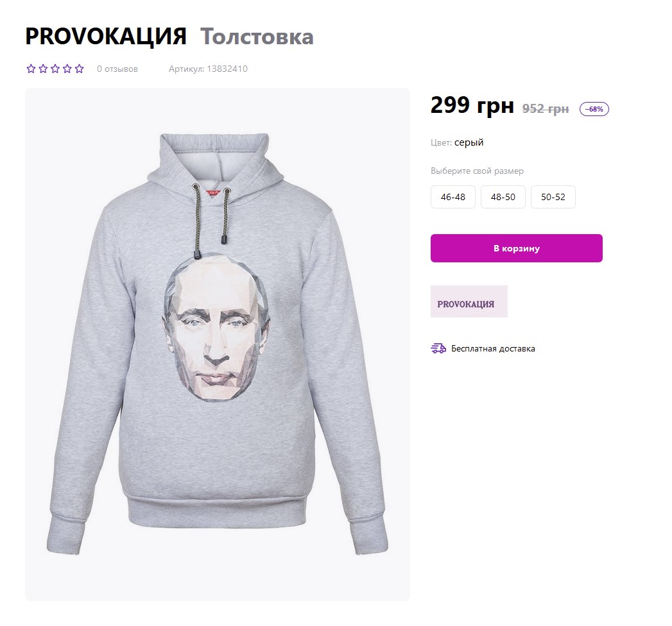Click the PROVOКАЦИЯ brand name in title
This screenshot has width=672, height=626.
click(106, 37)
